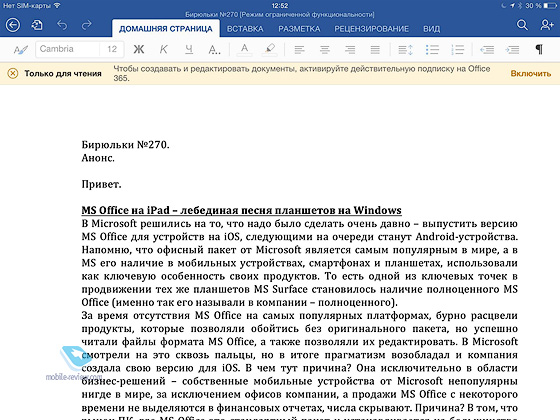Open numbered list options
This screenshot has width=560, height=420.
pyautogui.click(x=458, y=49)
